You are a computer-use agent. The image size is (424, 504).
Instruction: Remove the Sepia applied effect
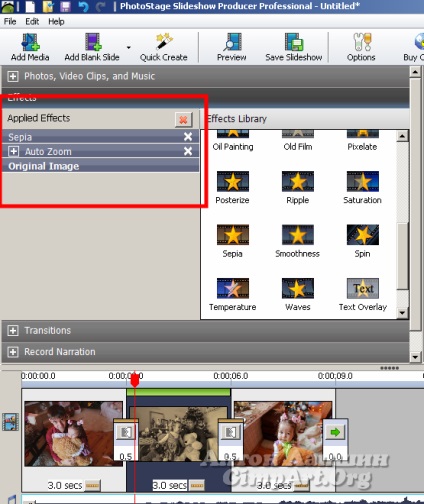(188, 137)
